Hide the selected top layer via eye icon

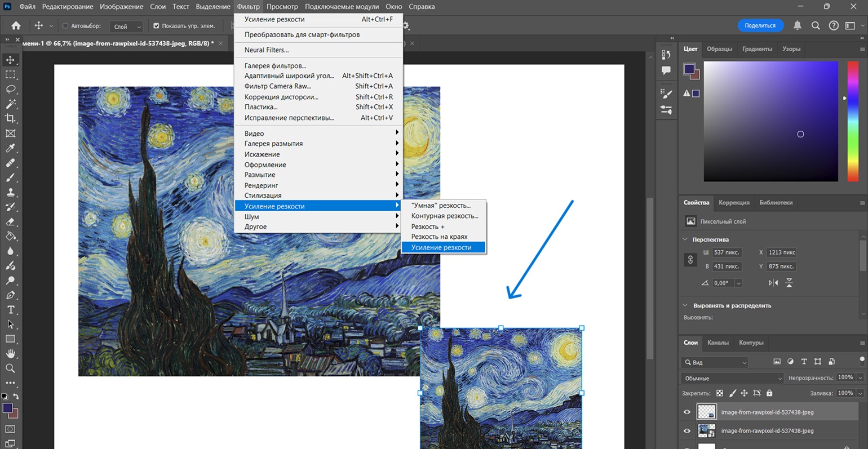coord(687,412)
